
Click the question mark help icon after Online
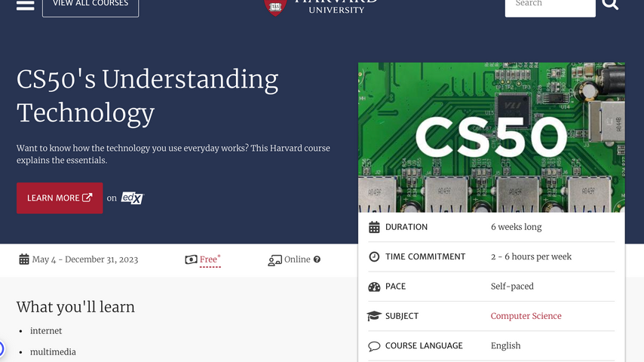point(317,259)
